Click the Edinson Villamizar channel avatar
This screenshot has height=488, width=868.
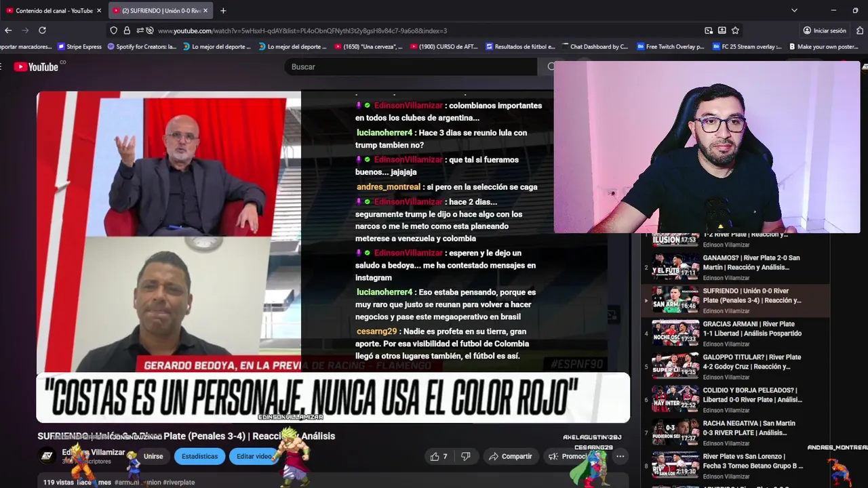(47, 456)
